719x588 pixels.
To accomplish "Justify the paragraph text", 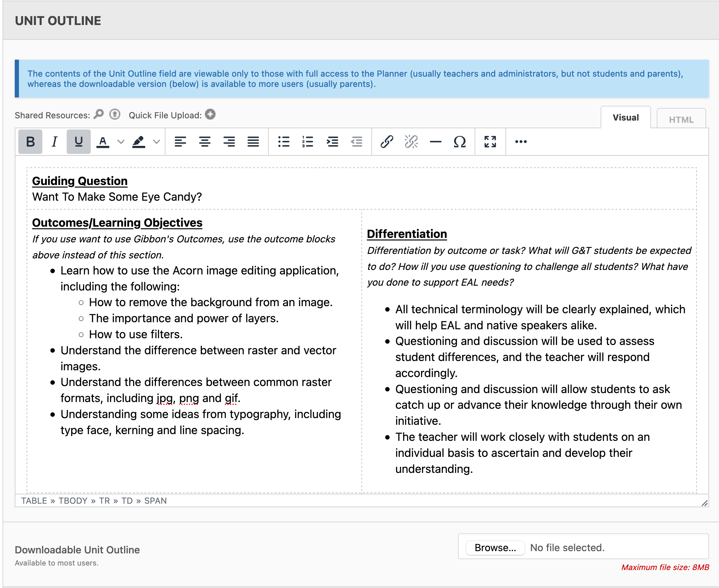I will point(253,142).
